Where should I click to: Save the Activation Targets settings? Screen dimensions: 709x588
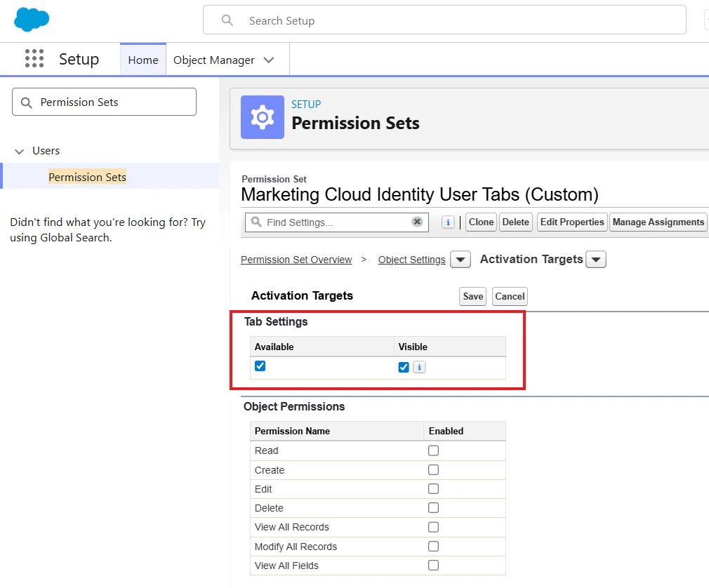[472, 297]
